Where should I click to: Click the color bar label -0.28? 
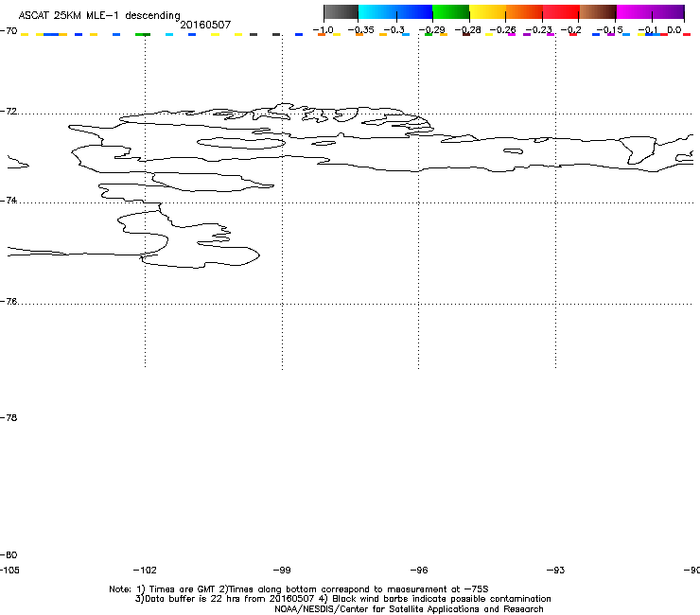(x=468, y=30)
